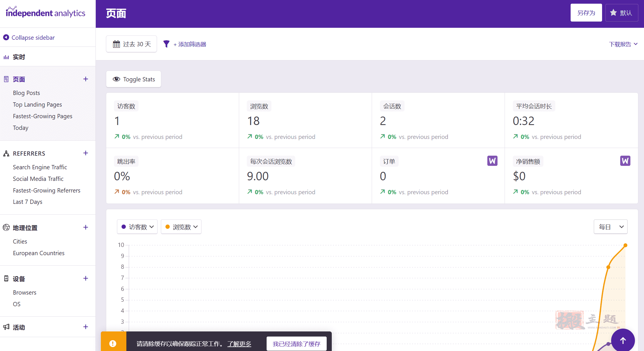Open Top Landing Pages report

[37, 105]
